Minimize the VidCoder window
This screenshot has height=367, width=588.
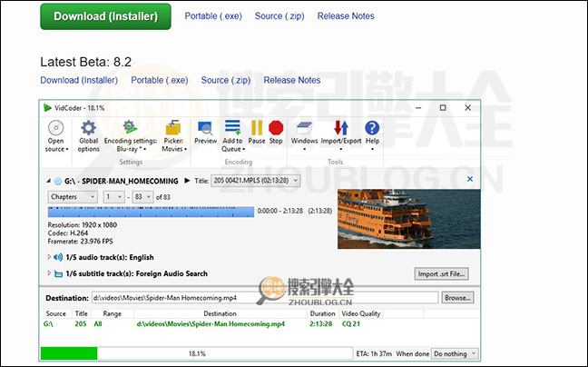[x=418, y=108]
